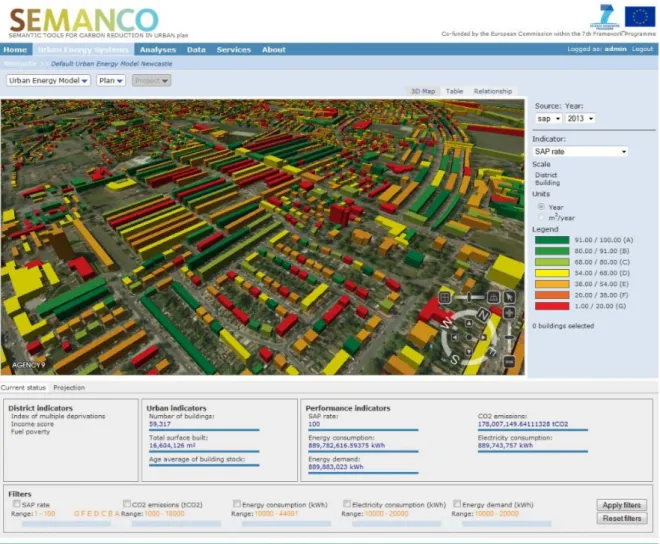Screen dimensions: 660x544
Task: Click the 7th Framework Programme logo
Action: tap(605, 16)
